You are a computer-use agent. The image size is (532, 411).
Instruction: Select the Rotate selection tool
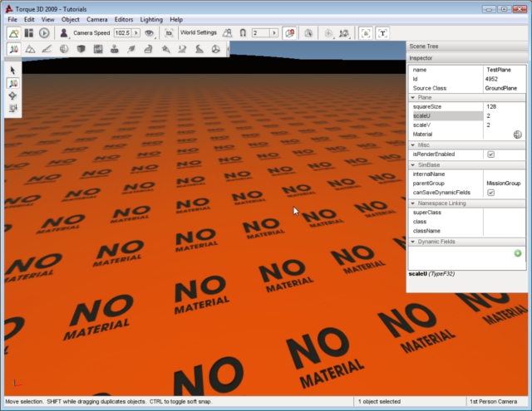(13, 96)
